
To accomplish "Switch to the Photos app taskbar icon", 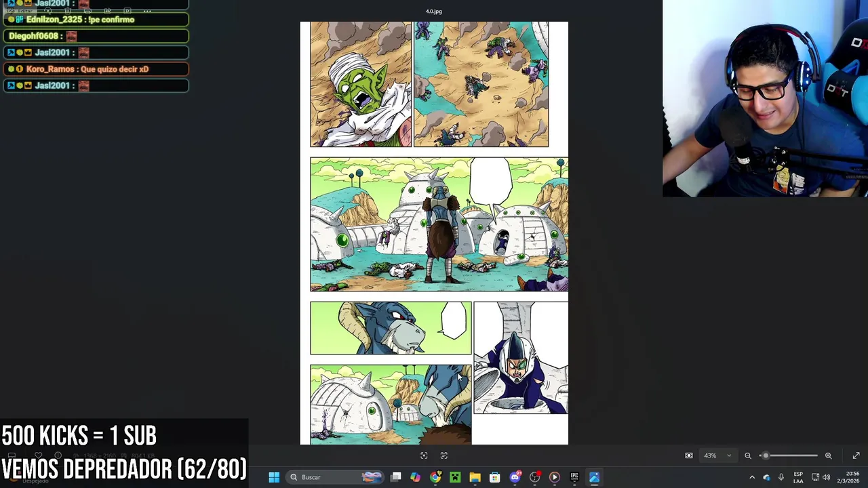I will (594, 477).
